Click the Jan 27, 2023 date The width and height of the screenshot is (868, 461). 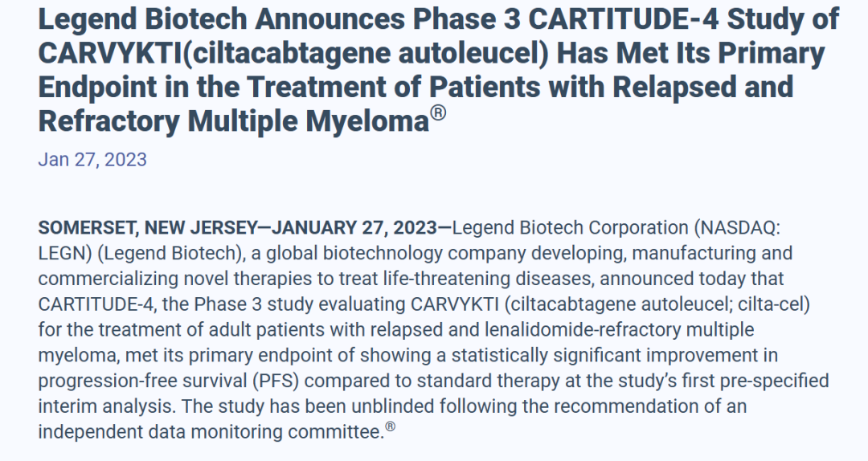tap(92, 159)
